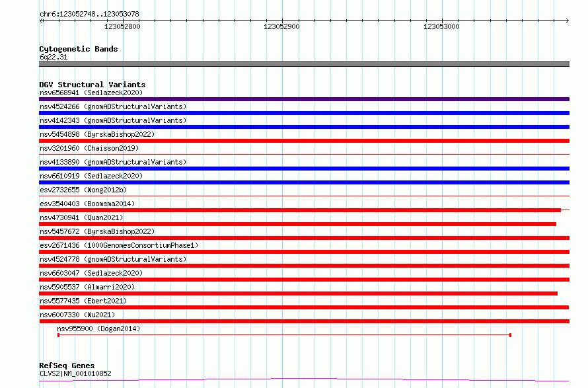Click the gray 6q22.31 cytogenetic band bar
Image resolution: width=588 pixels, height=388 pixels.
click(x=304, y=64)
